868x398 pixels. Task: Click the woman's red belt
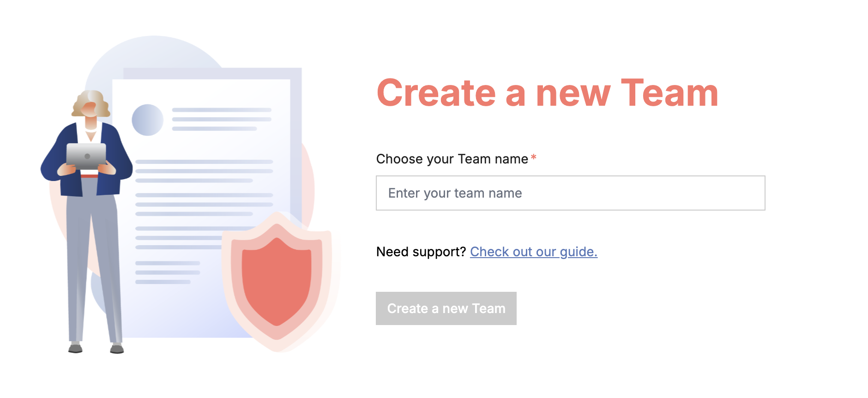90,176
